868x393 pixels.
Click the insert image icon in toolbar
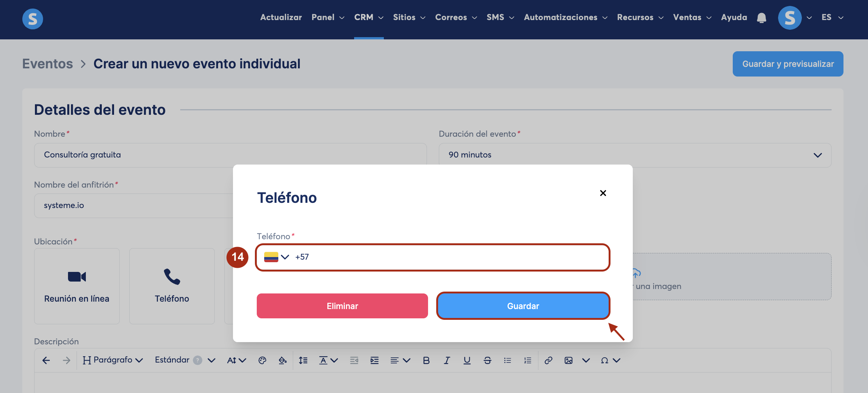[569, 360]
